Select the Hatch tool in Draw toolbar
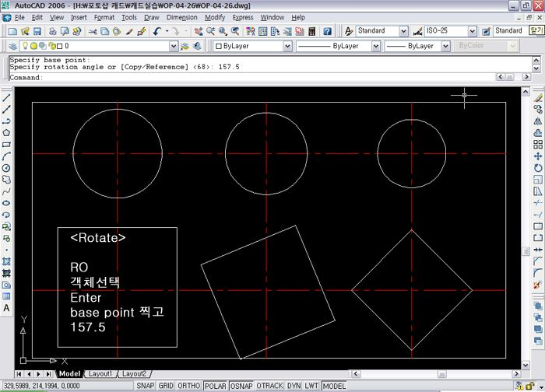The height and width of the screenshot is (392, 545). [6, 261]
